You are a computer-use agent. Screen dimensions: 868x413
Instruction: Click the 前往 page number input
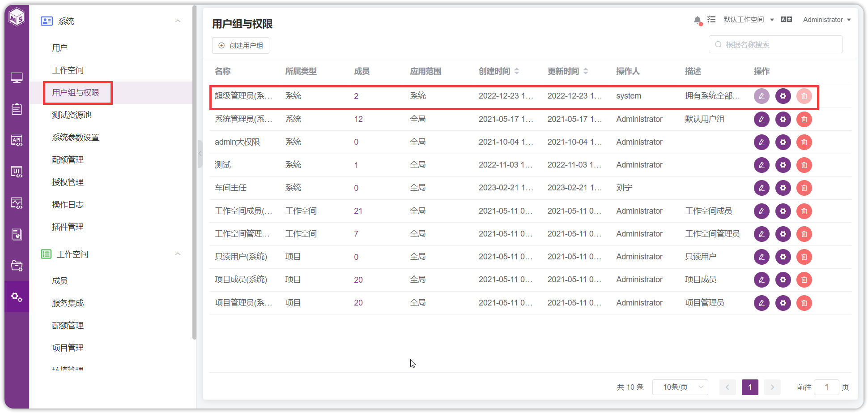point(826,387)
